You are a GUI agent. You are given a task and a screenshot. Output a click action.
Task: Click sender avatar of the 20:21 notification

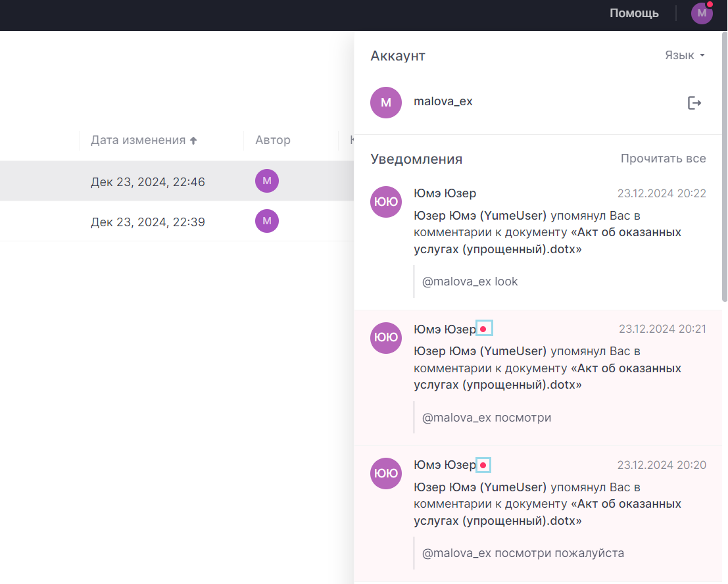(x=386, y=338)
